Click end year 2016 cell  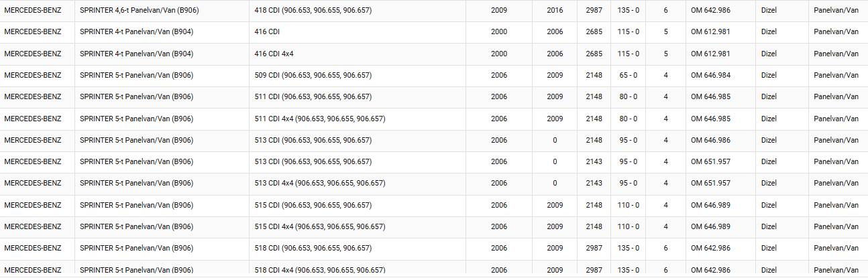[x=555, y=11]
